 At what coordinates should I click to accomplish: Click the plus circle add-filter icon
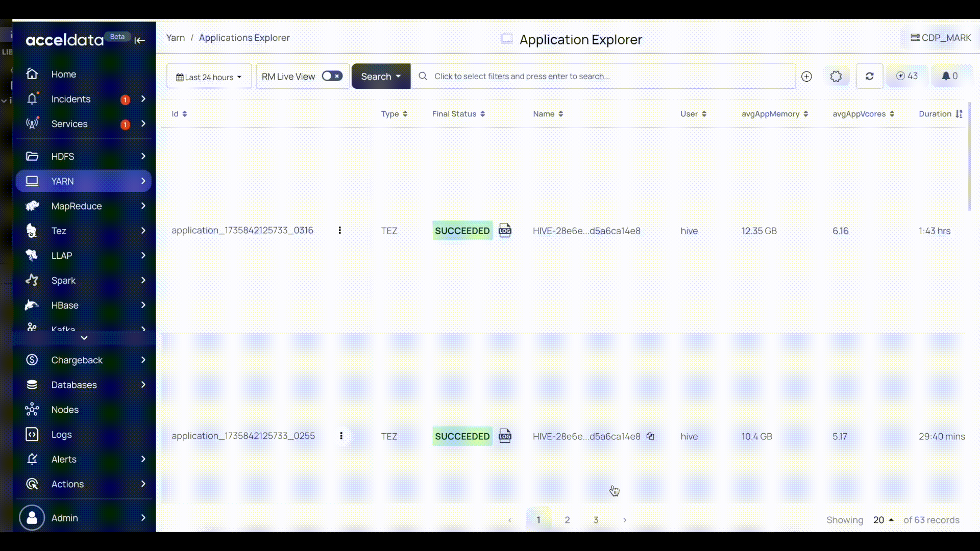[806, 77]
